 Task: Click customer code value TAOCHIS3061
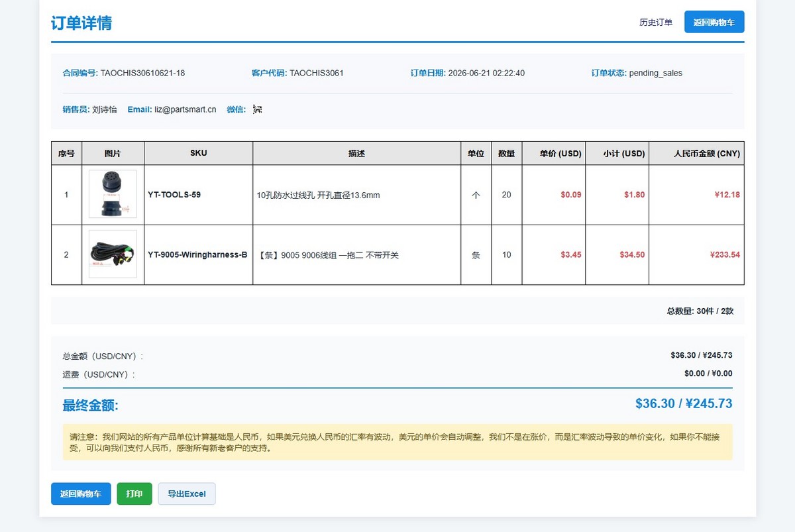pyautogui.click(x=317, y=73)
